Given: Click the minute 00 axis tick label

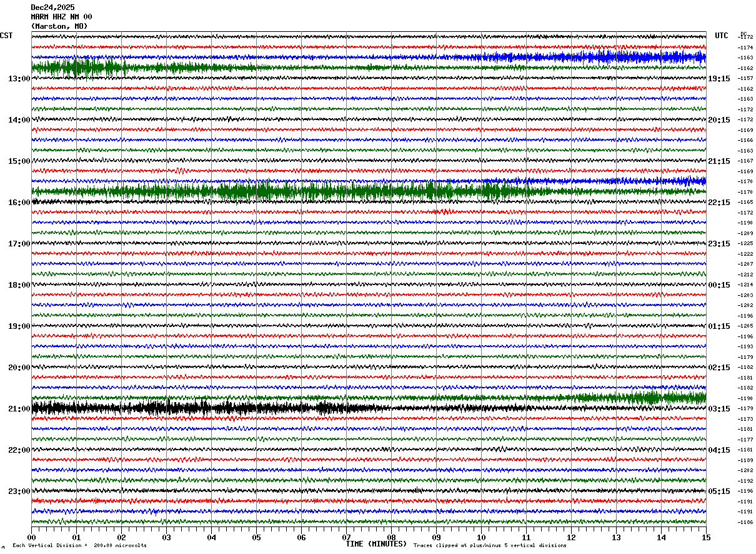Looking at the screenshot, I should 31,537.
